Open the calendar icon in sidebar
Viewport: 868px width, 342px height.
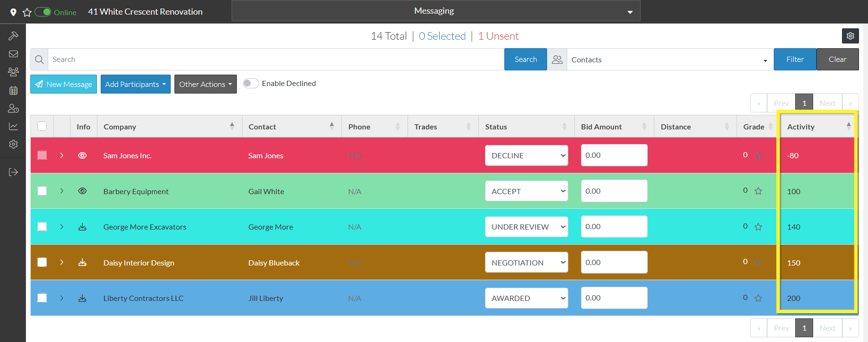point(13,90)
